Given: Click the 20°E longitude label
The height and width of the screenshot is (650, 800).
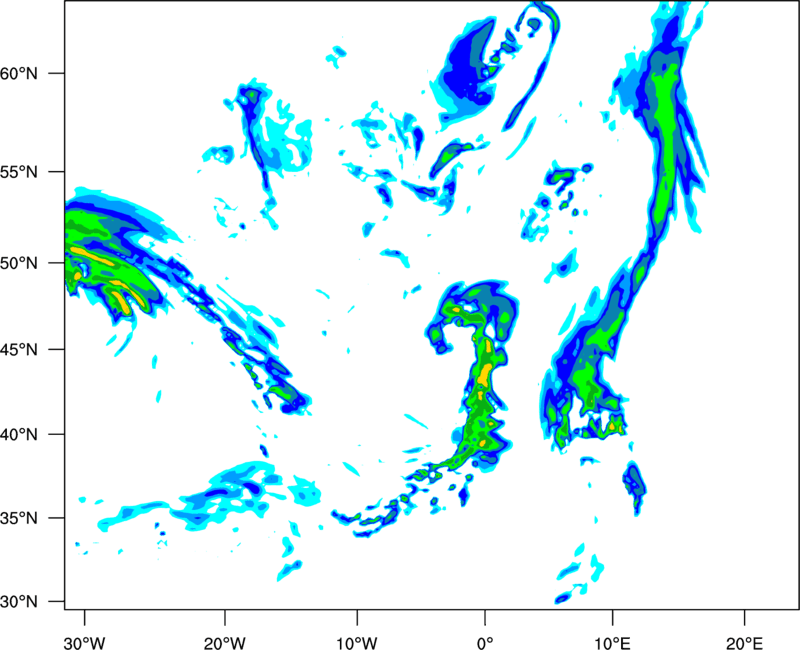Looking at the screenshot, I should [744, 643].
